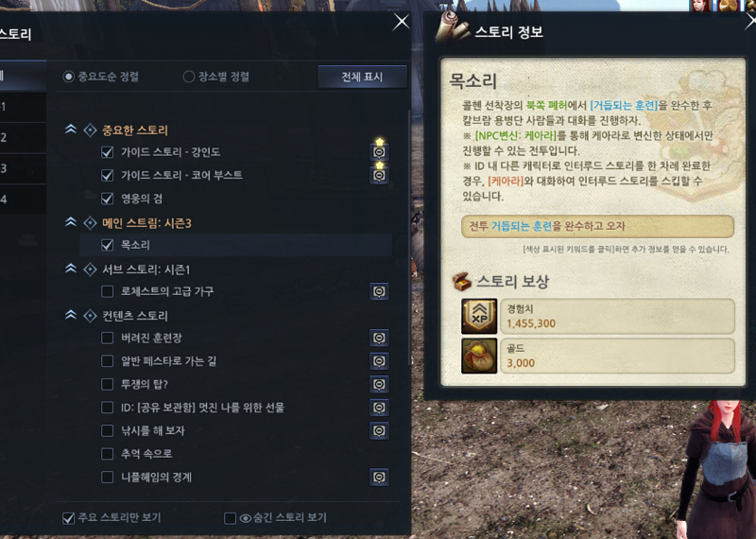Viewport: 756px width, 539px height.
Task: Enable the 숨긴 스토리 보기 checkbox
Action: [x=230, y=518]
